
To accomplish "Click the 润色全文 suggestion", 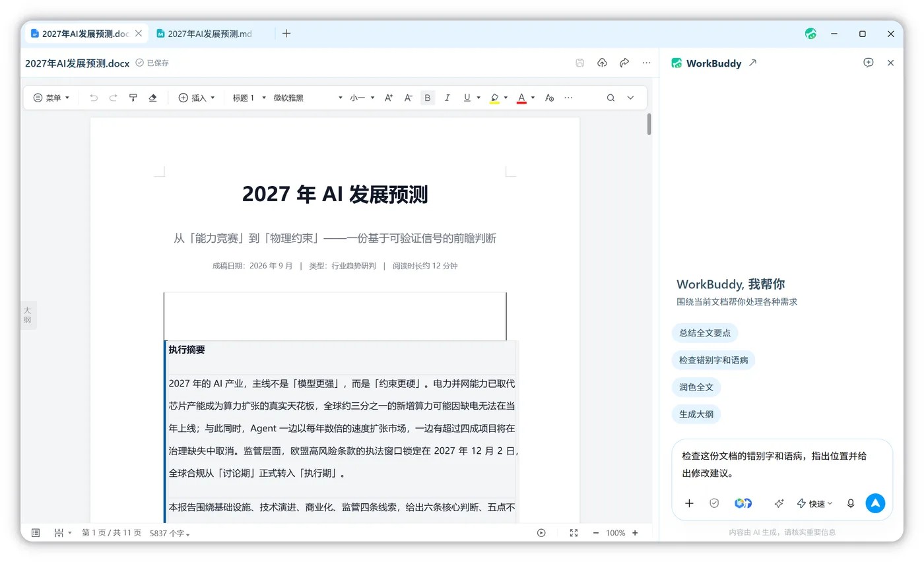I will pyautogui.click(x=696, y=387).
